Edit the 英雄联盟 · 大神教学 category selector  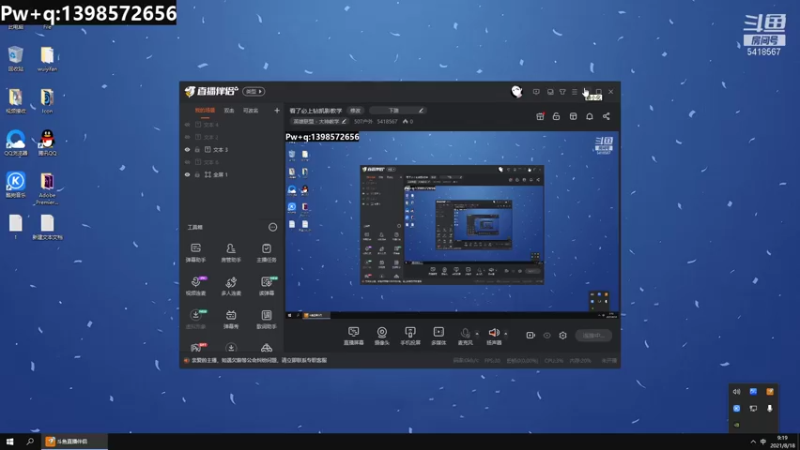coord(320,121)
